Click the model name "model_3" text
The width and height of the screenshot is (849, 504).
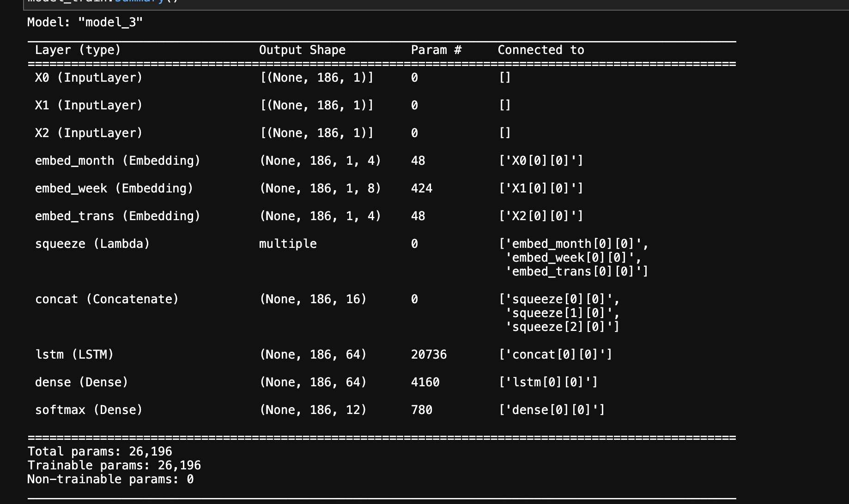click(x=110, y=22)
